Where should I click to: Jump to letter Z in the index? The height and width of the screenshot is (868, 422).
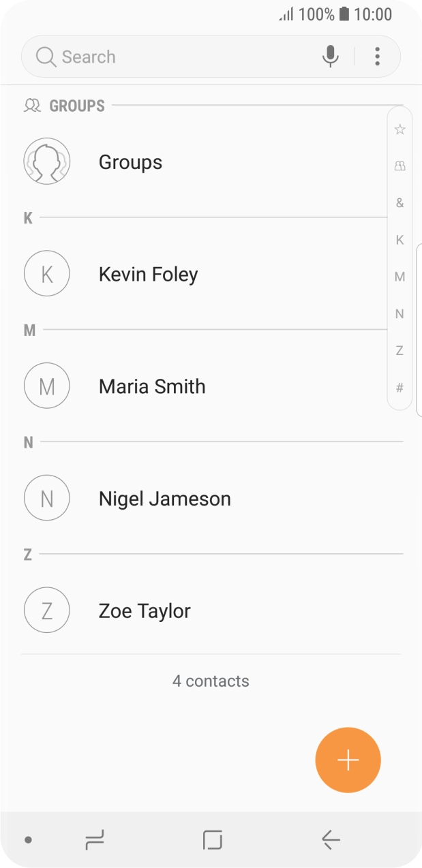tap(399, 350)
